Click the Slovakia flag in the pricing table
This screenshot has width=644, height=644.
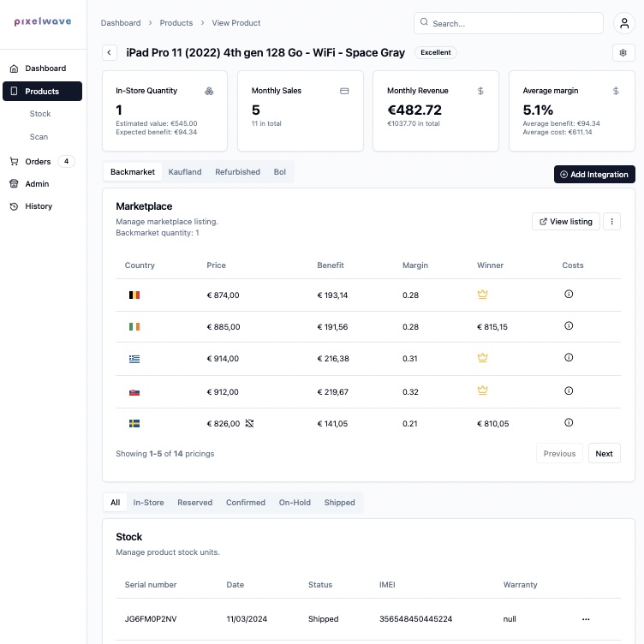click(134, 392)
